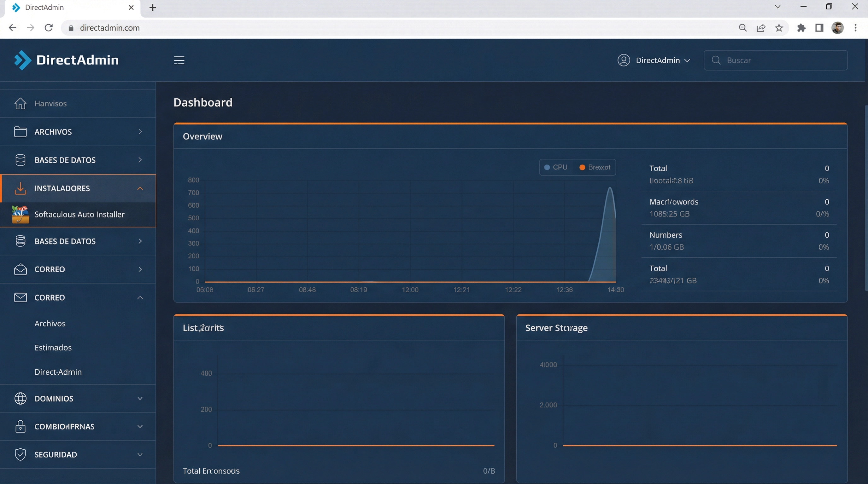Click the DirectAdmin logo icon
Screen dimensions: 868x484
click(23, 60)
